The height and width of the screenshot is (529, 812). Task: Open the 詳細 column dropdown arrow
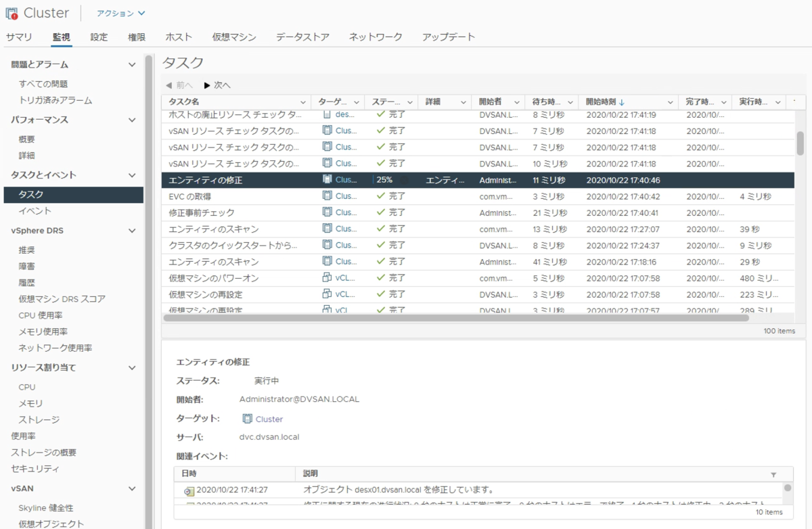click(x=464, y=102)
